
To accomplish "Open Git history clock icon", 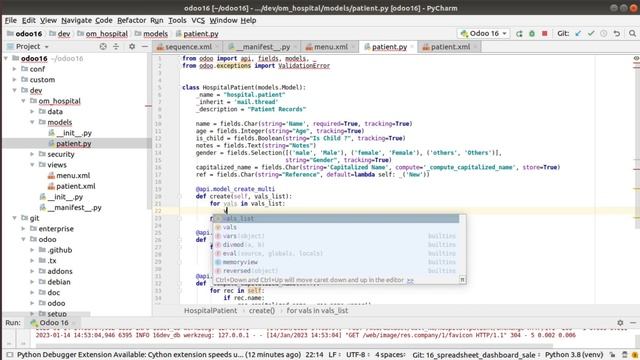I will pyautogui.click(x=604, y=33).
